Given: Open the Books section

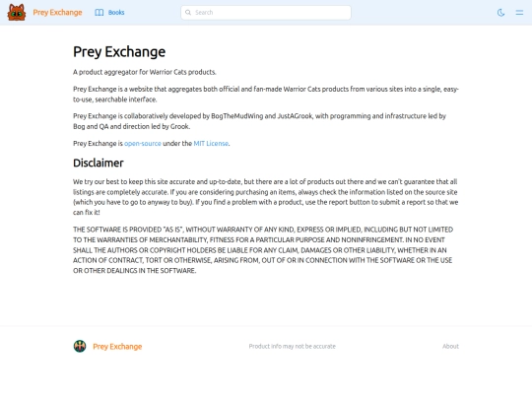Looking at the screenshot, I should [x=109, y=13].
